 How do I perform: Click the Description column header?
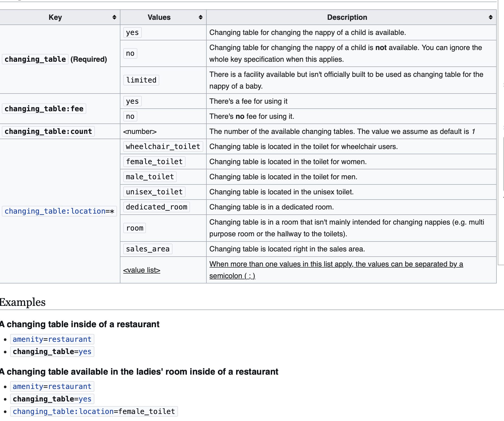tap(347, 17)
